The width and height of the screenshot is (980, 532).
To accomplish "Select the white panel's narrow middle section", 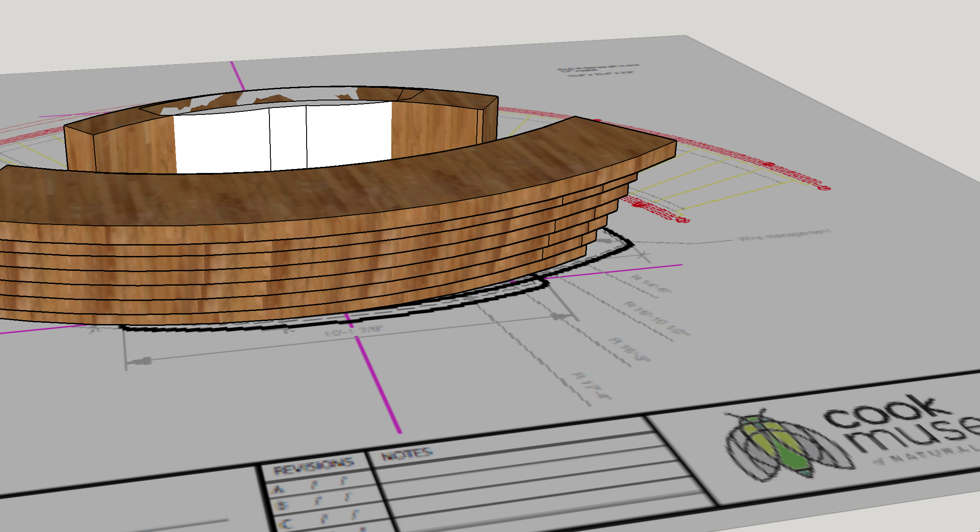I will (x=288, y=138).
